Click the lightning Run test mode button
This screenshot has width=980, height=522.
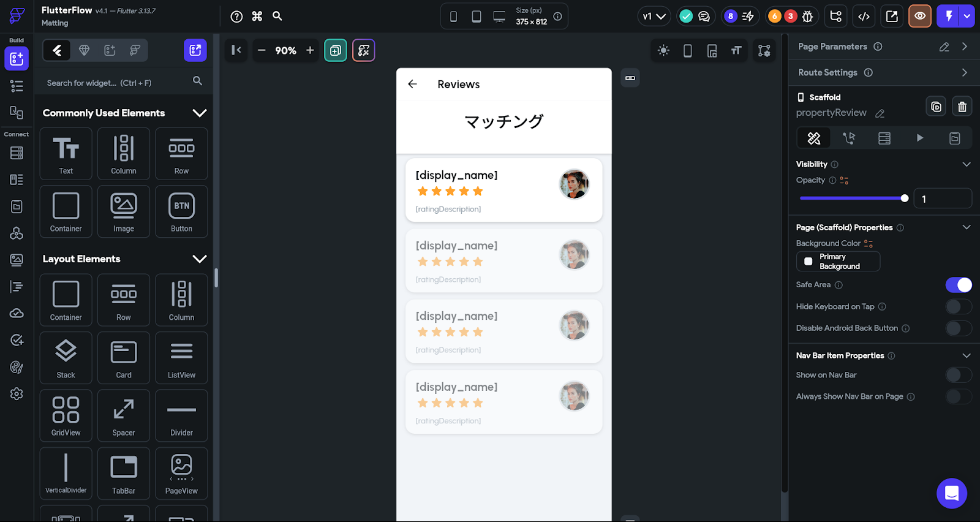[949, 17]
